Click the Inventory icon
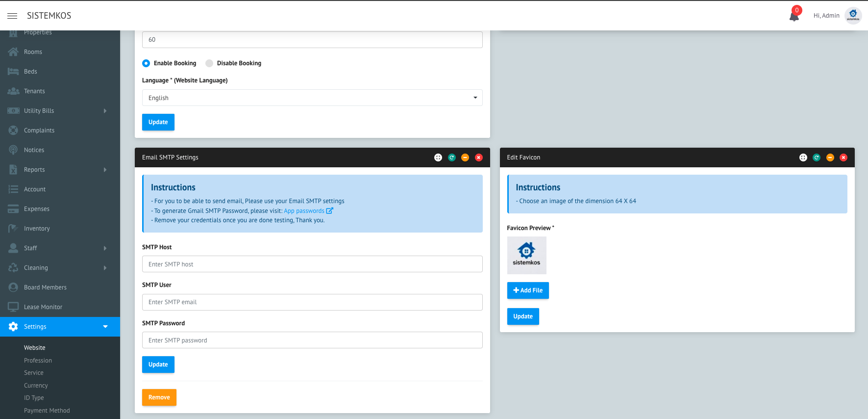Image resolution: width=868 pixels, height=419 pixels. pos(13,228)
